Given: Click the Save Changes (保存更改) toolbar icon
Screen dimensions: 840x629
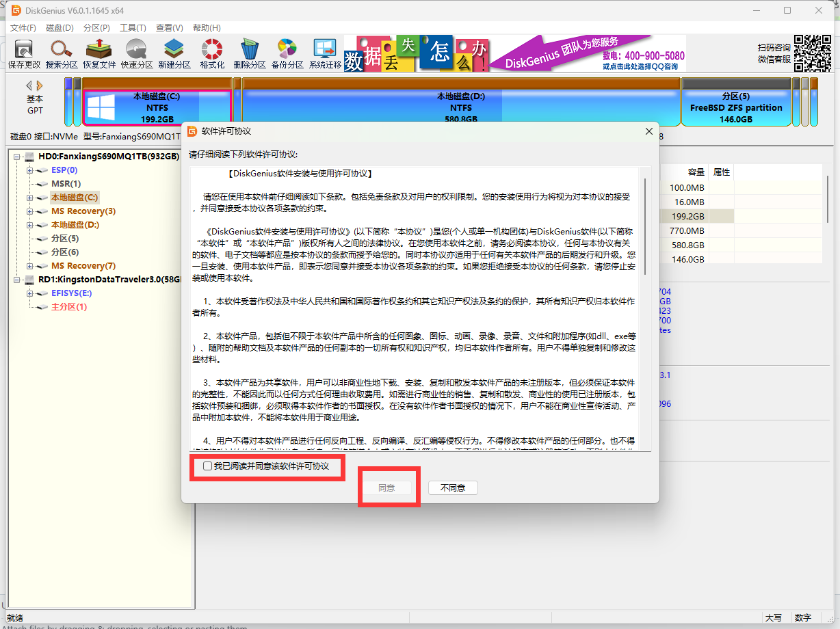Looking at the screenshot, I should tap(24, 54).
